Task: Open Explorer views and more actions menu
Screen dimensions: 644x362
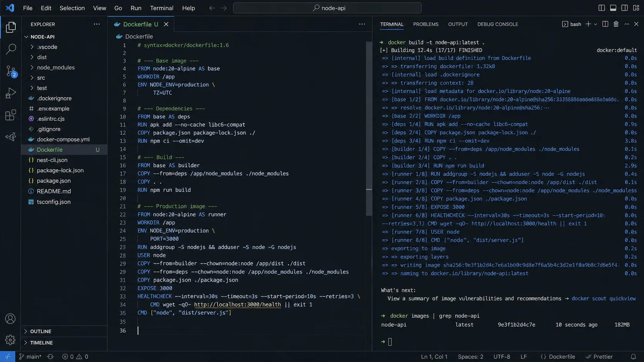Action: [x=97, y=24]
